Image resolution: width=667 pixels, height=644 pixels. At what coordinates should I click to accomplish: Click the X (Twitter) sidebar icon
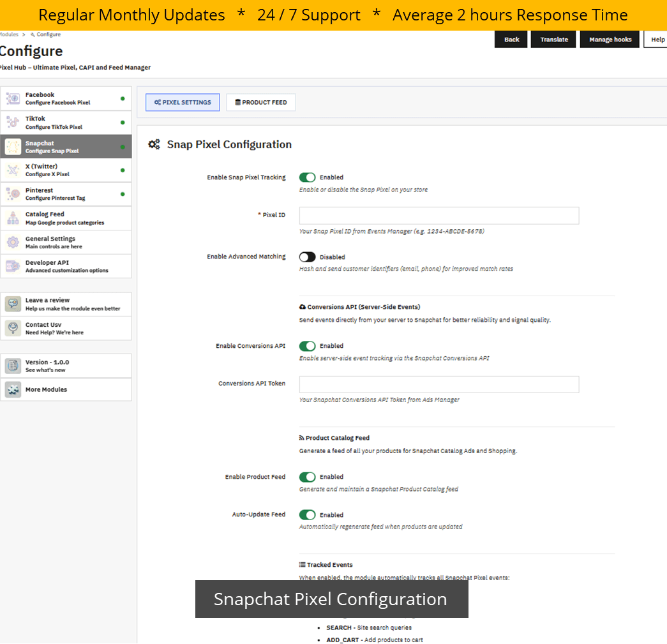point(13,170)
